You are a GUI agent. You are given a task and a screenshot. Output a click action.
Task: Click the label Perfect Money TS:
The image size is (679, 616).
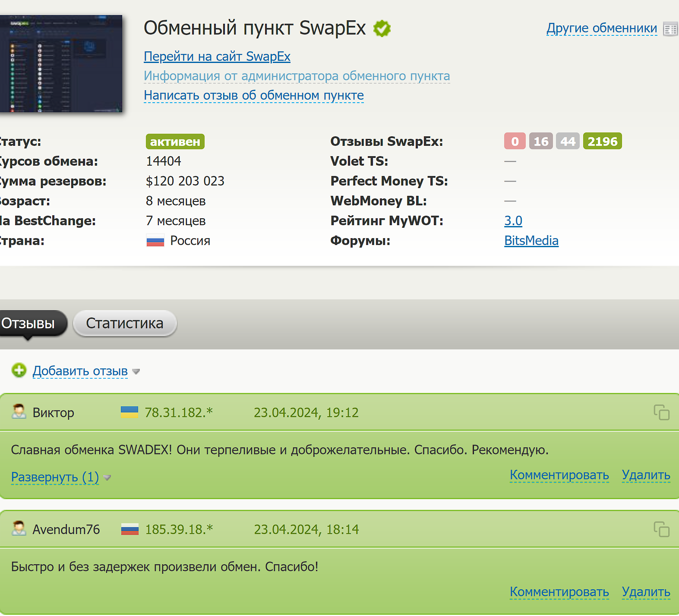click(389, 181)
